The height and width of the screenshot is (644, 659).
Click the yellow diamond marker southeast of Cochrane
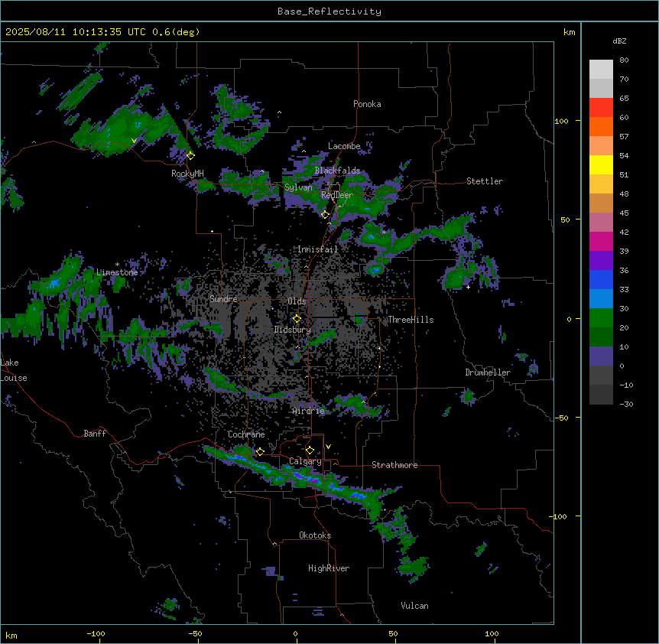pos(260,452)
